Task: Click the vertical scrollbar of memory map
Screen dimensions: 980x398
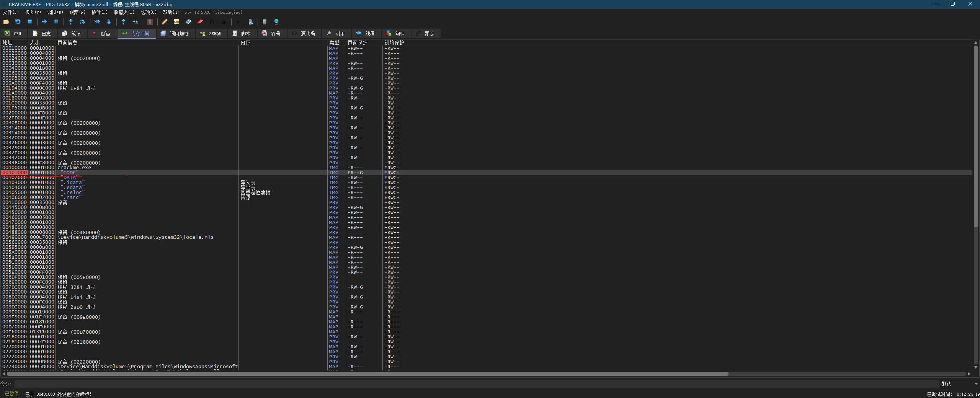Action: [x=976, y=191]
